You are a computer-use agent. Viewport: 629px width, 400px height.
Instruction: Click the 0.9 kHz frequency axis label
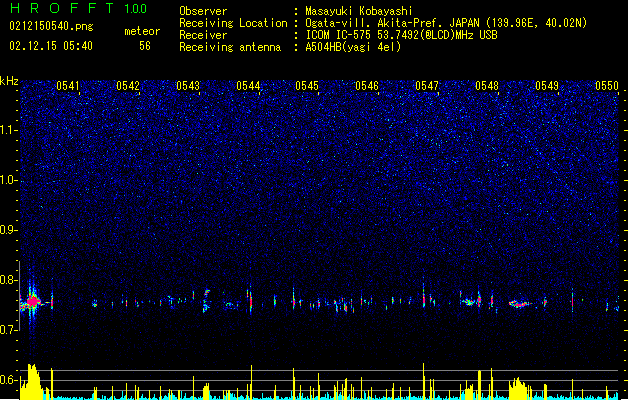(9, 230)
